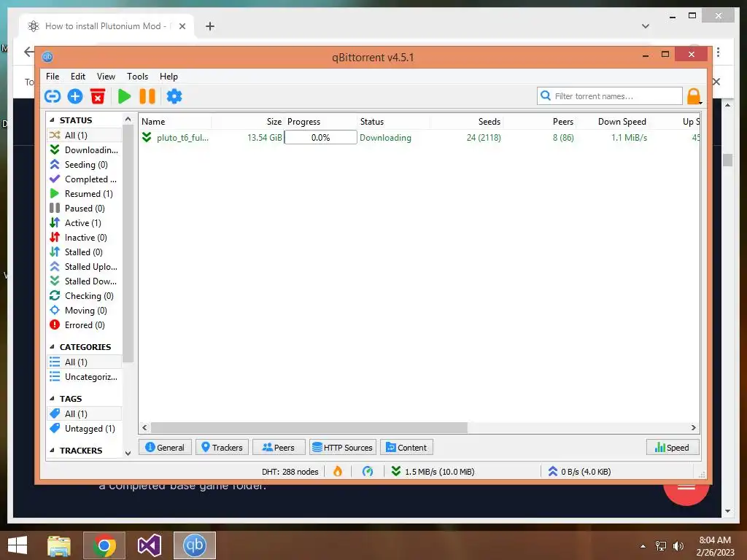Switch to the Trackers tab
The width and height of the screenshot is (747, 560).
(222, 448)
